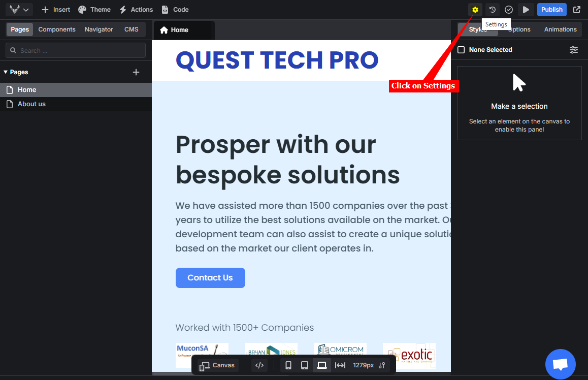This screenshot has height=380, width=588.
Task: Select the Home page in list
Action: point(76,89)
